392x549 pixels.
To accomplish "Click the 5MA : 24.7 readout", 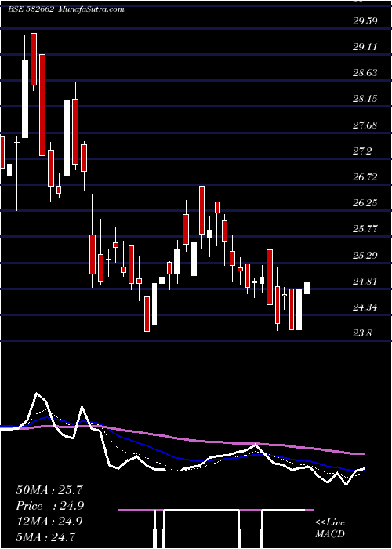I will (46, 536).
